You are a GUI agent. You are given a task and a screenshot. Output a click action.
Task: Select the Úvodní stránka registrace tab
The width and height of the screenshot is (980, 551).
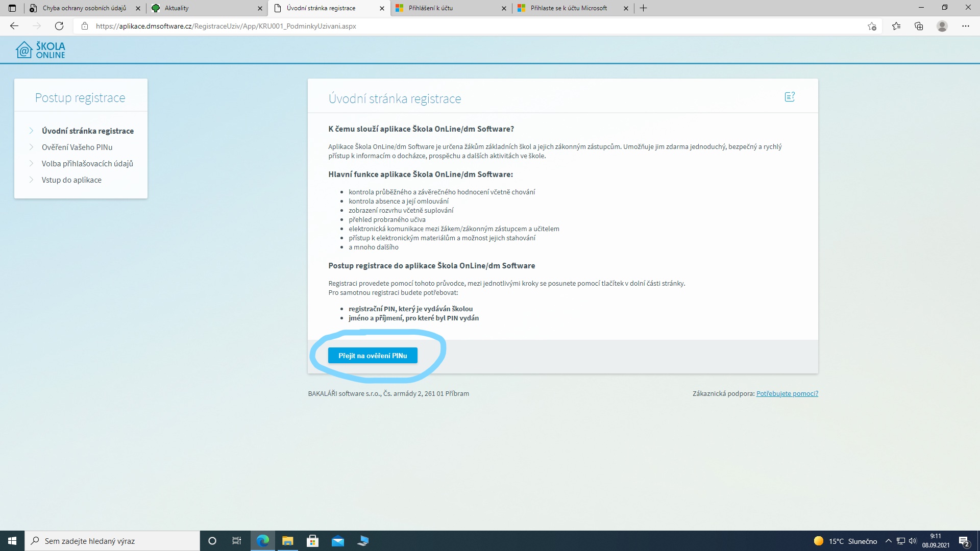[329, 8]
